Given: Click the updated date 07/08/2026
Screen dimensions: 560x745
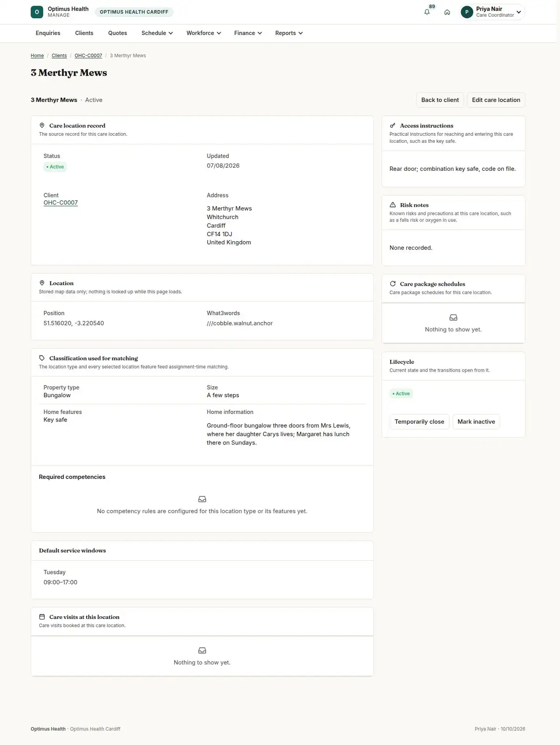Looking at the screenshot, I should tap(223, 166).
